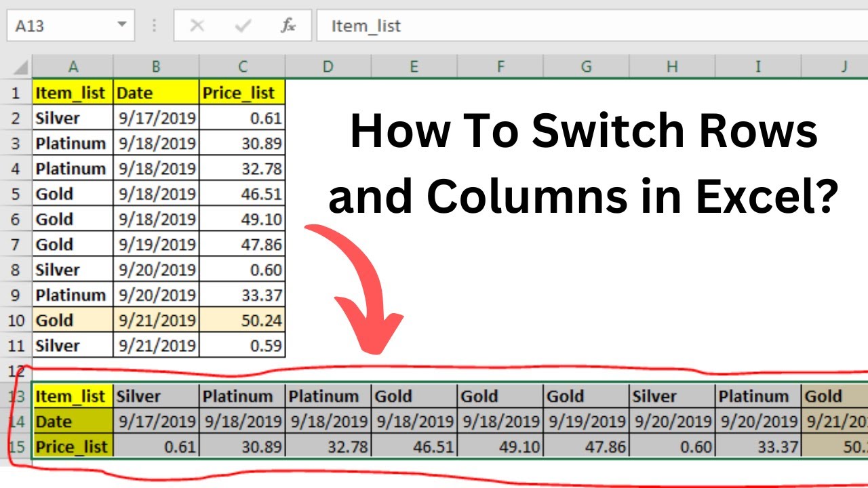The image size is (868, 488).
Task: Click cell A15 labeled Price_list
Action: (73, 447)
